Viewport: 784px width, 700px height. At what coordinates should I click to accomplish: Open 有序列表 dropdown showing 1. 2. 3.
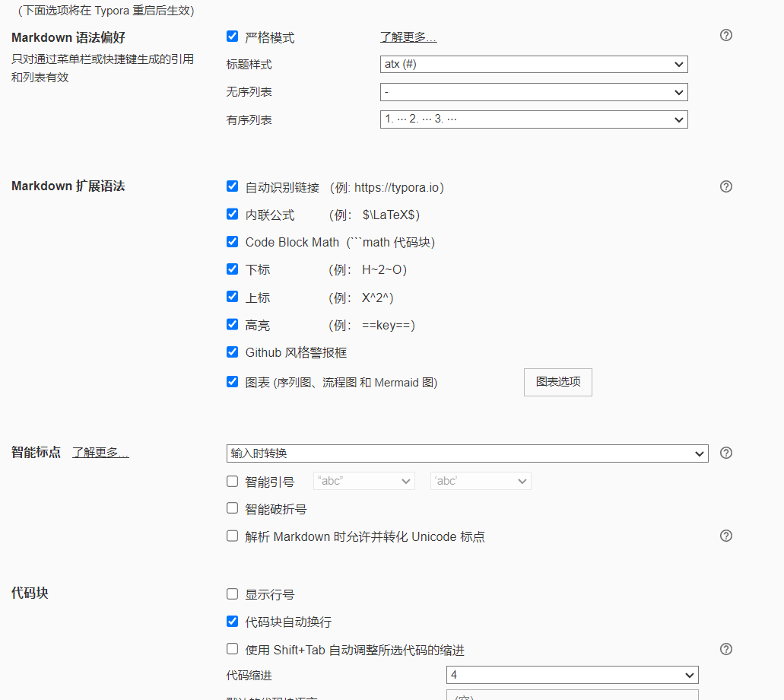point(534,119)
